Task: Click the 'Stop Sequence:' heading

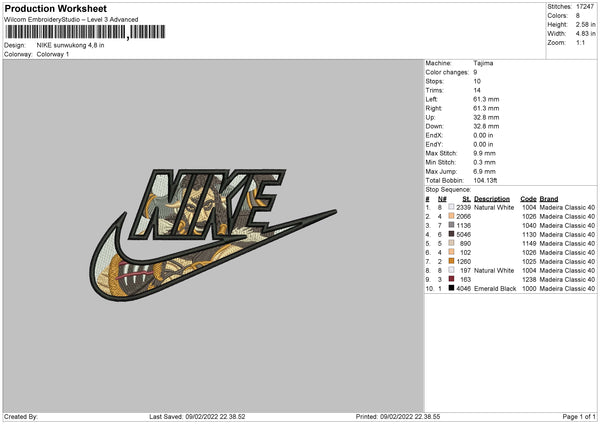Action: (x=448, y=190)
